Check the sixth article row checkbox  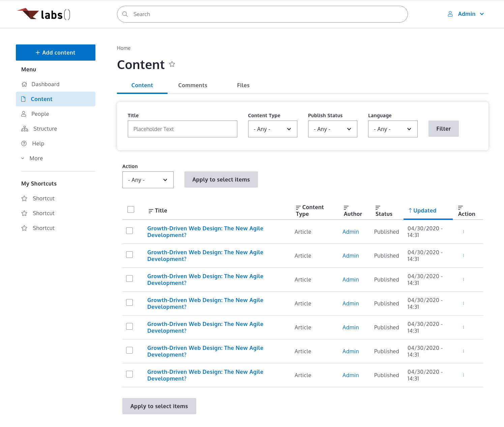coord(129,350)
